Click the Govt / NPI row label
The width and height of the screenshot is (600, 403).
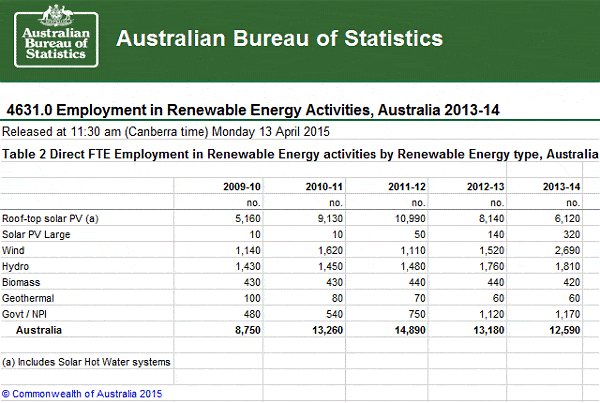(24, 314)
